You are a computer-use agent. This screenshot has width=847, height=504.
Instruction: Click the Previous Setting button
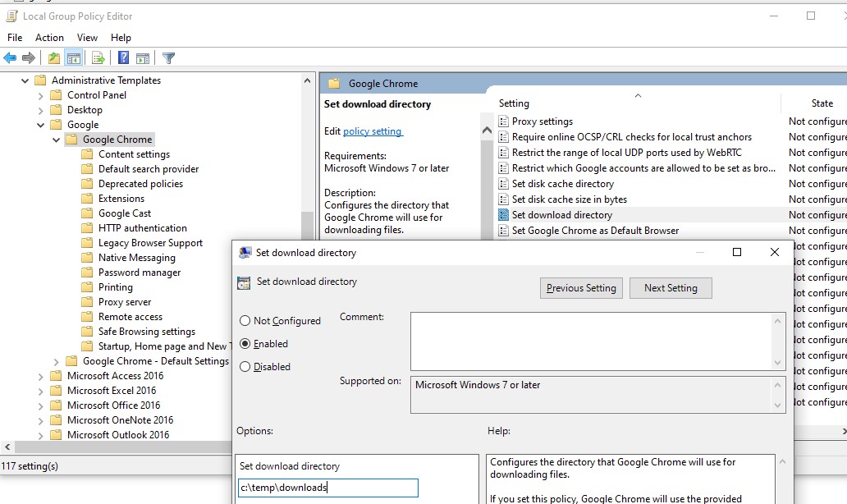(x=581, y=288)
